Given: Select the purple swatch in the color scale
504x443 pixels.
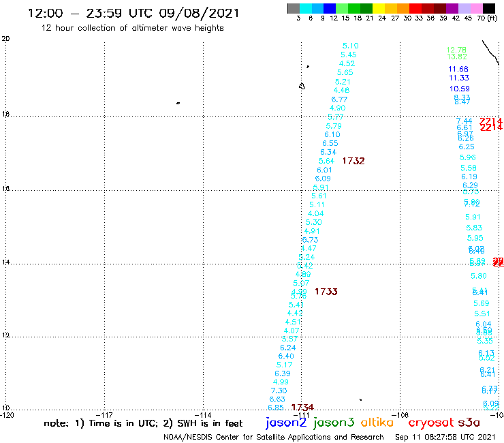Looking at the screenshot, I should click(x=452, y=8).
